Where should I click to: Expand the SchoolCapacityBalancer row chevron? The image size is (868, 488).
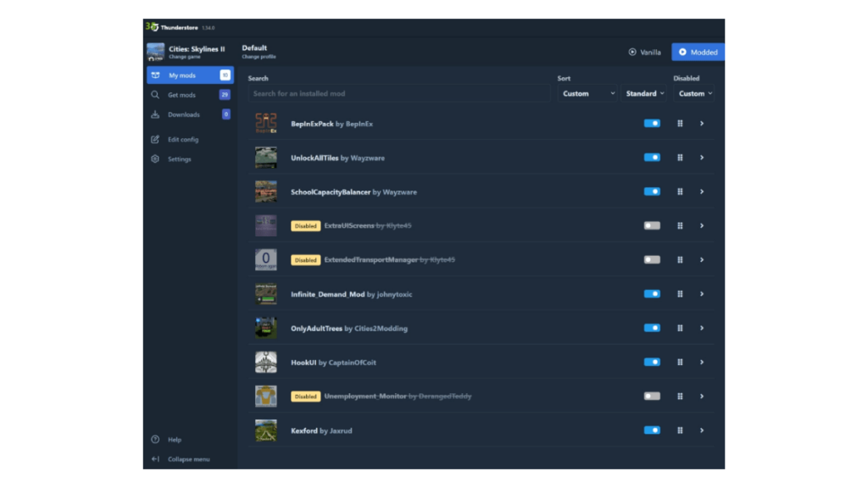click(702, 191)
